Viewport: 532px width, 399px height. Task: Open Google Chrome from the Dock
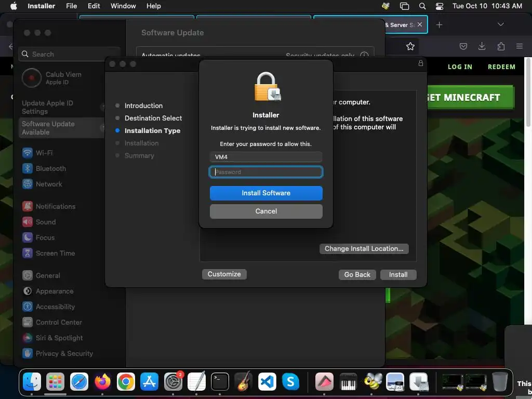(126, 381)
